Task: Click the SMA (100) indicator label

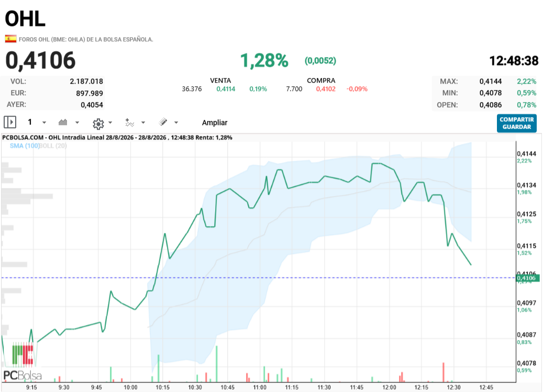Action: (25, 145)
